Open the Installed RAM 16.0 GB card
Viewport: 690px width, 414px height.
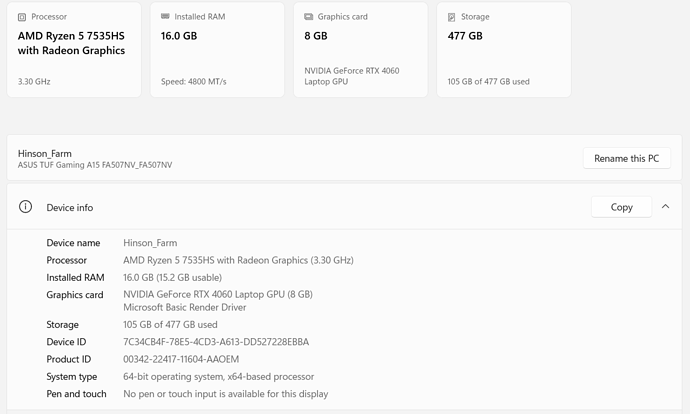pyautogui.click(x=217, y=50)
